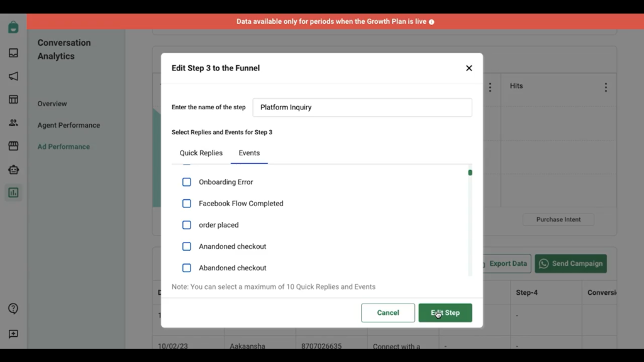Viewport: 644px width, 362px height.
Task: Open the Hits column three-dot menu
Action: pos(606,87)
